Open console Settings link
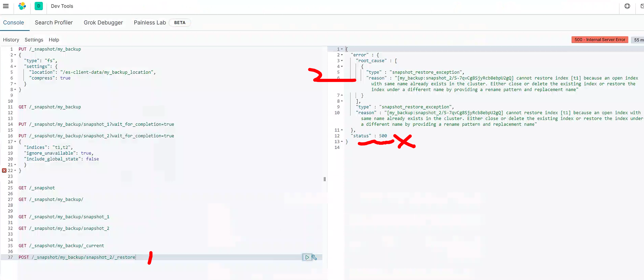The height and width of the screenshot is (280, 644). click(x=34, y=40)
